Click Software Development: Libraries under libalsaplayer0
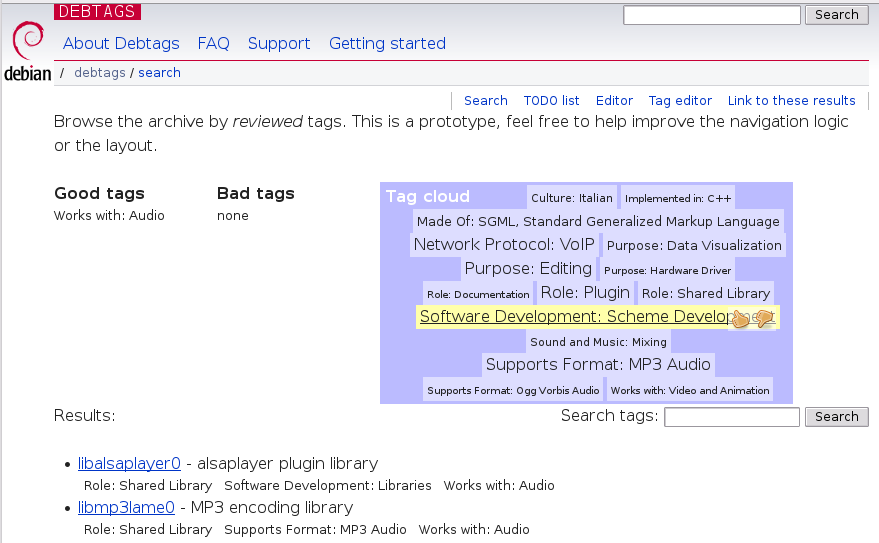879x543 pixels. (328, 485)
